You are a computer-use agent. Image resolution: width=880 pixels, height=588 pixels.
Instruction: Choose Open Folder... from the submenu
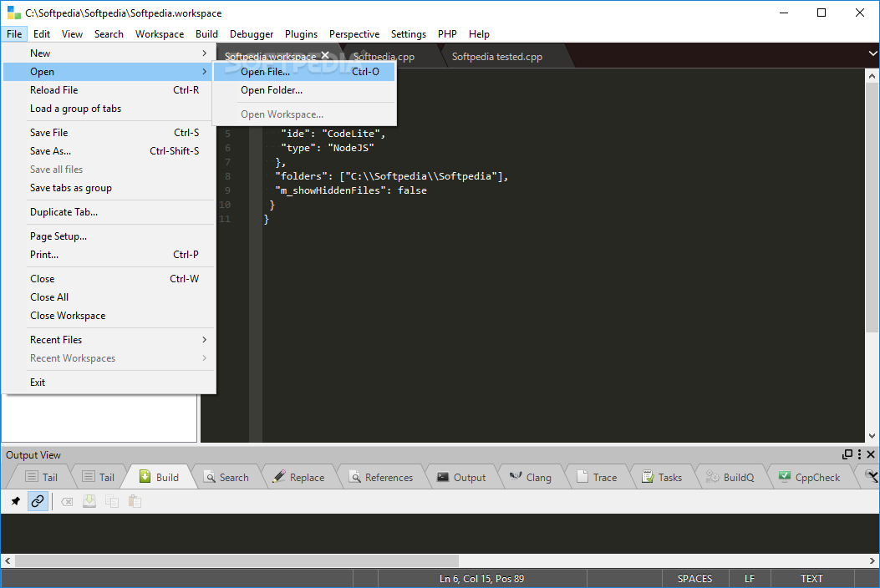pos(304,89)
